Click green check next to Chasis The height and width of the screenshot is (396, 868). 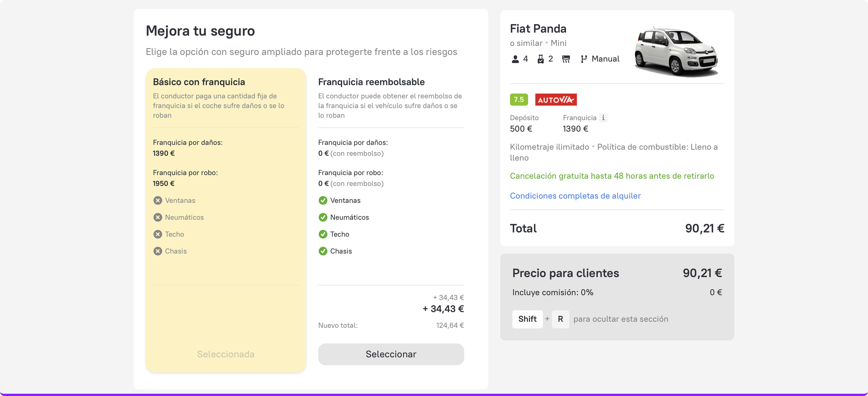pyautogui.click(x=323, y=251)
